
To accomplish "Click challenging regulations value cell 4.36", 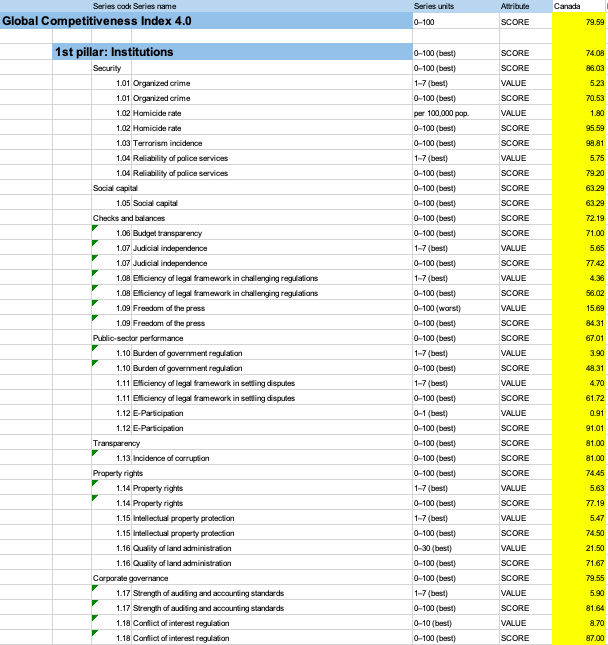I will pos(579,278).
